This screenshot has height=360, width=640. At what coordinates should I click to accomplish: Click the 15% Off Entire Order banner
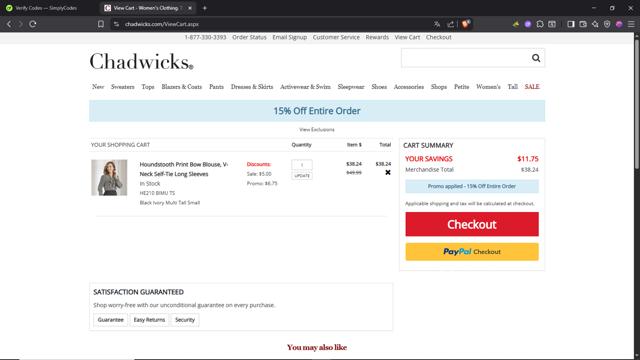tap(317, 111)
